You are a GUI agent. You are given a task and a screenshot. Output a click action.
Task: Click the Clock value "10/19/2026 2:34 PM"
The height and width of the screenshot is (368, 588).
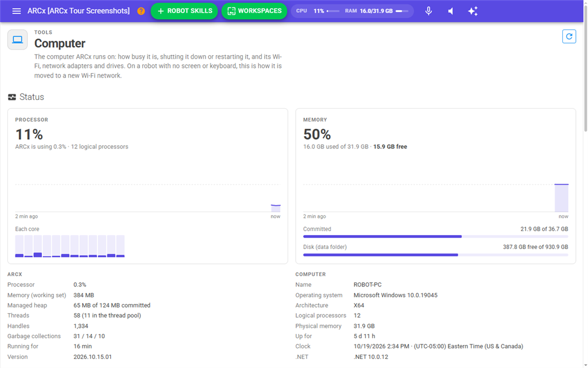point(381,346)
